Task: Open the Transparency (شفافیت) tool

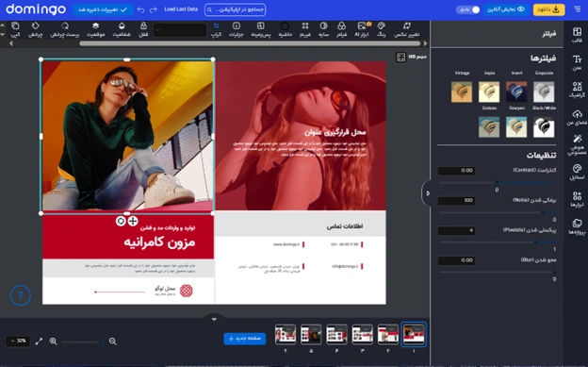Action: click(x=122, y=25)
